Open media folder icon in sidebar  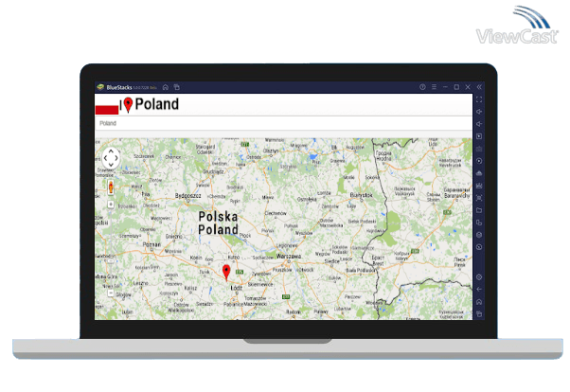tap(479, 210)
